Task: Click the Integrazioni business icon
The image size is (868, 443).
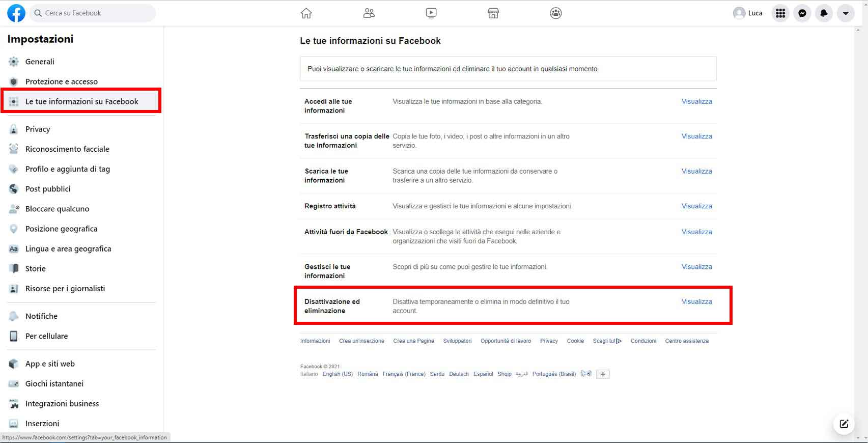Action: click(14, 404)
